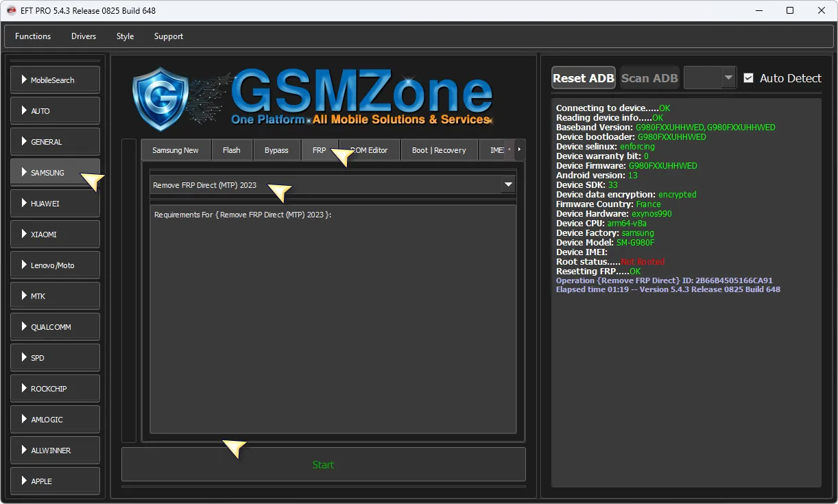Click the triangle icon beside HUAWEI
Viewport: 838px width, 504px height.
(x=24, y=204)
